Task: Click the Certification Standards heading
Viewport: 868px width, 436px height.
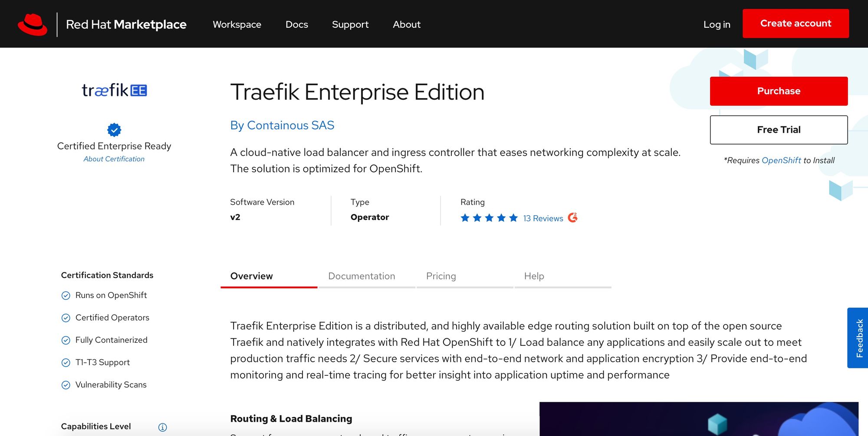Action: tap(107, 275)
